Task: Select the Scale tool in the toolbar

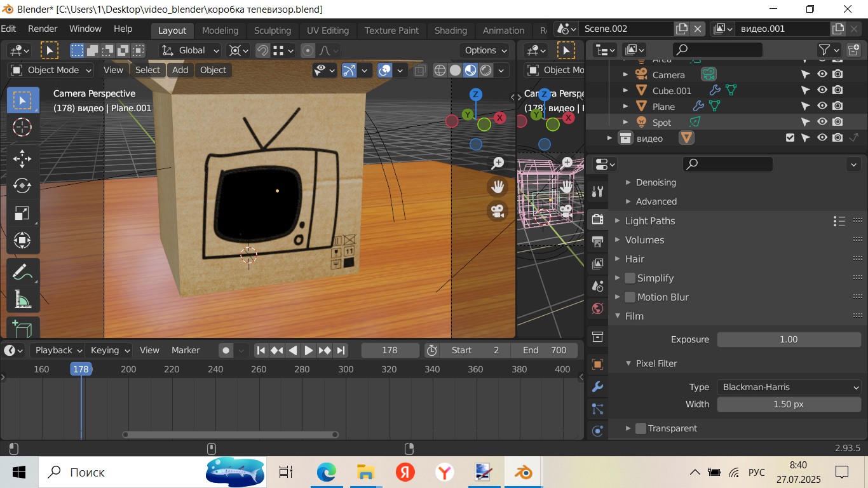Action: pyautogui.click(x=22, y=213)
